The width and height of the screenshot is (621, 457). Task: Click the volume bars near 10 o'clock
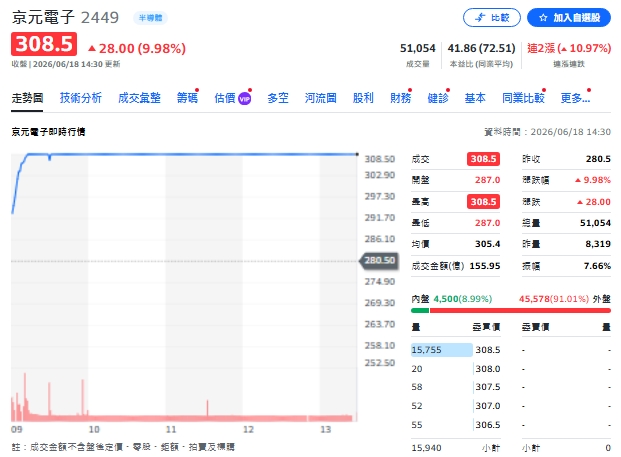pos(84,400)
